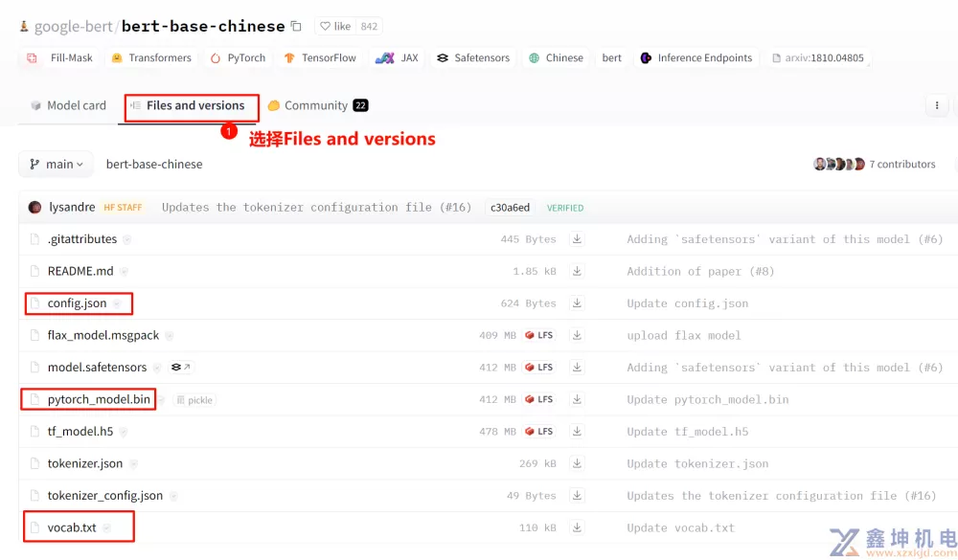958x560 pixels.
Task: Click the pickle badge on pytorch_model.bin
Action: (x=194, y=400)
